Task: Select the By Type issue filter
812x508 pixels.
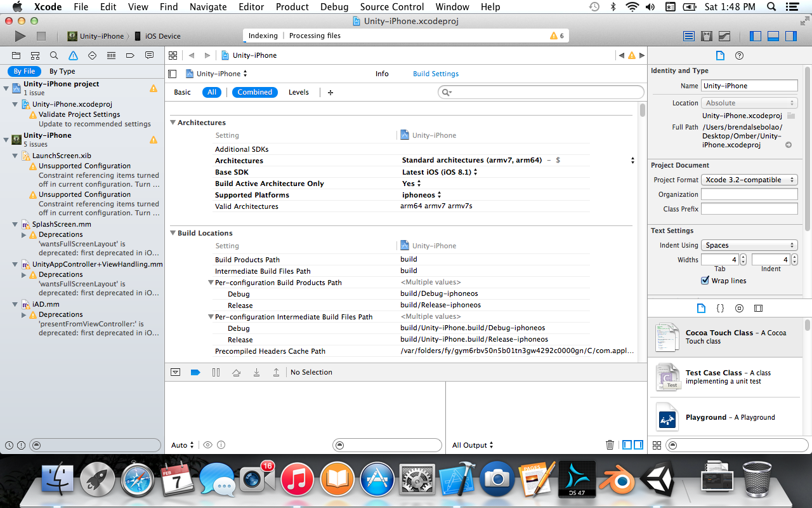Action: coord(62,72)
